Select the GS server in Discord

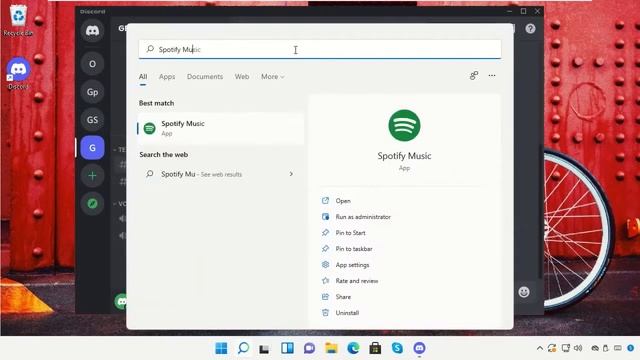coord(92,120)
